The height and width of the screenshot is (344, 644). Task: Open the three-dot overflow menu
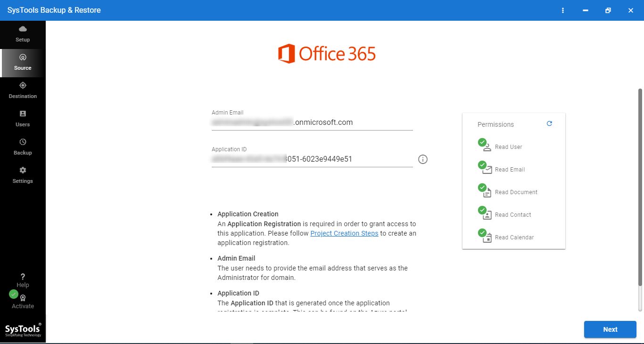click(x=562, y=10)
